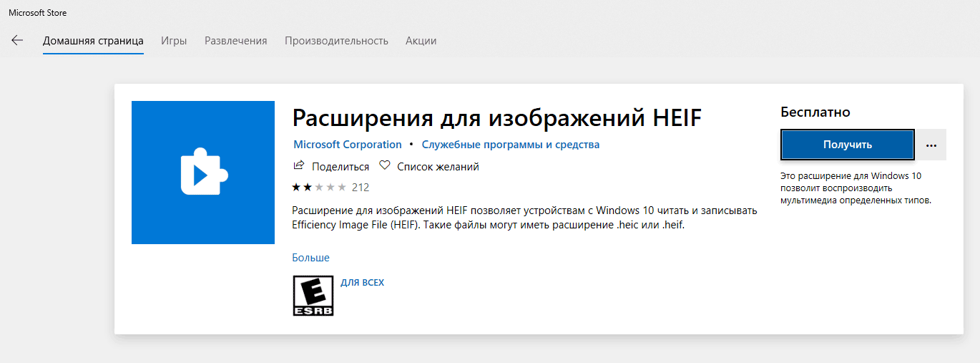The image size is (980, 363).
Task: Open the Развлечения tab
Action: [236, 41]
